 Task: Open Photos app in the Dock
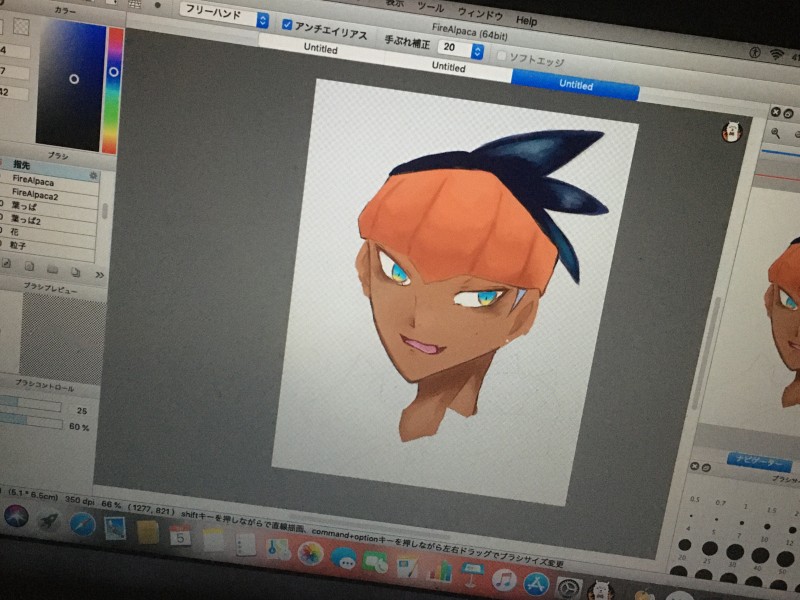coord(310,554)
